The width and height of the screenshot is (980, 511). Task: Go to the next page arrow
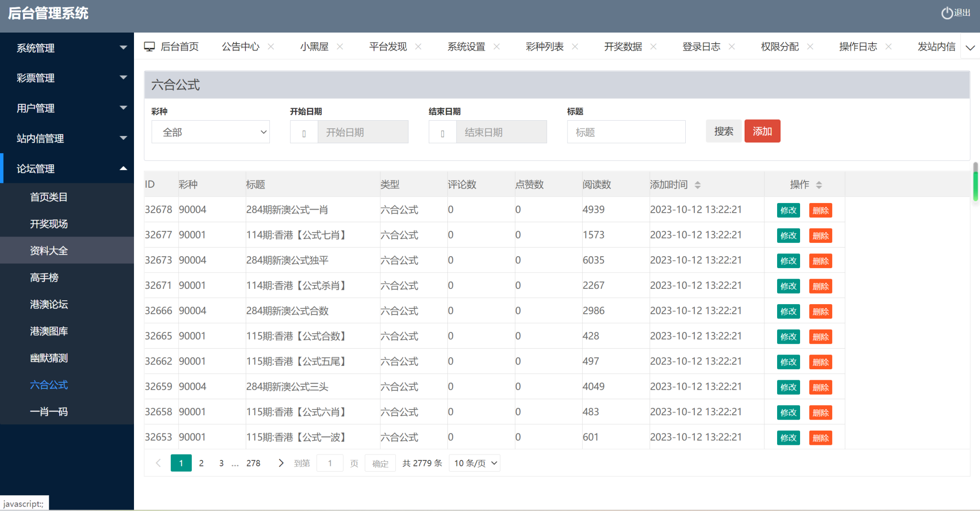[x=280, y=463]
